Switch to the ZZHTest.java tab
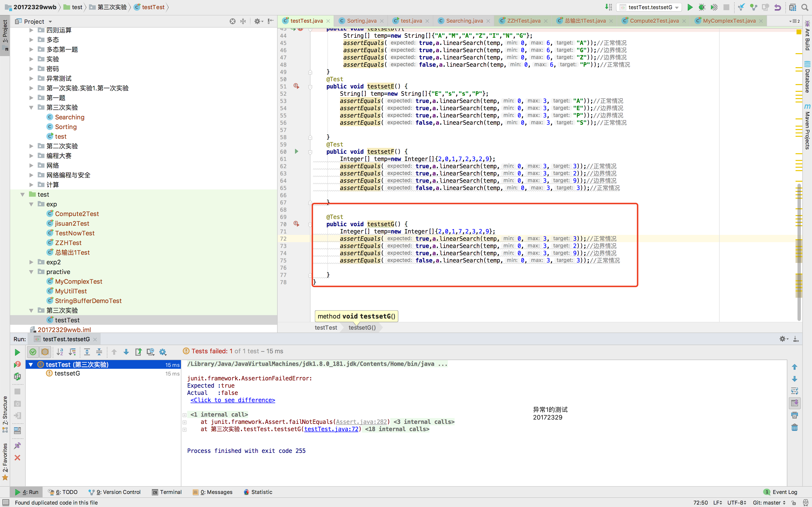Image resolution: width=812 pixels, height=507 pixels. (524, 21)
